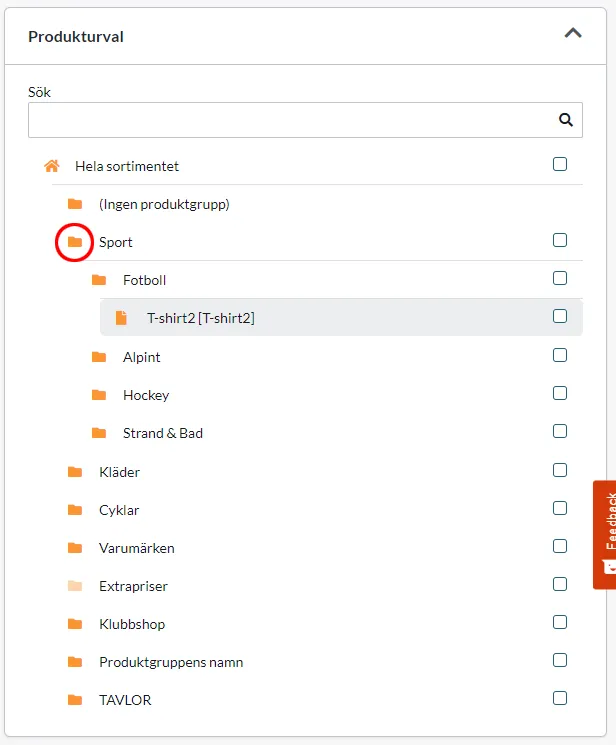Check the Fotboll checkbox
The width and height of the screenshot is (616, 745).
click(x=560, y=278)
